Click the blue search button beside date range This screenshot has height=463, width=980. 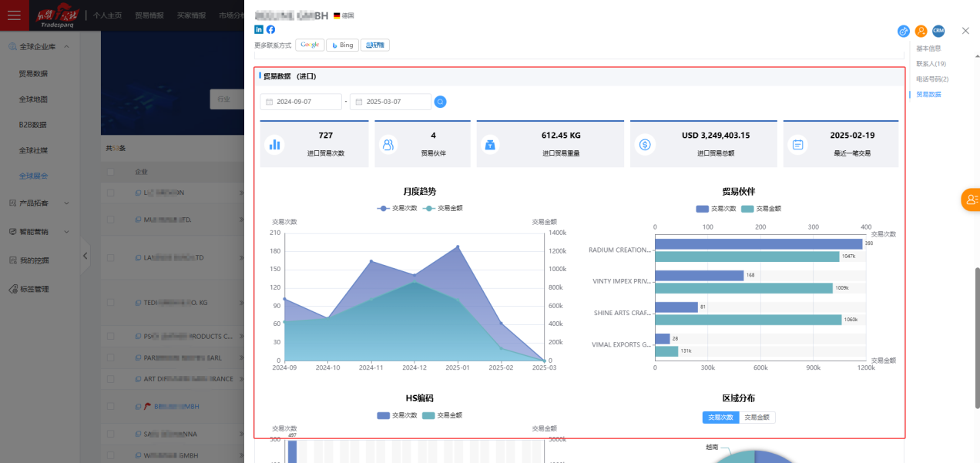tap(440, 102)
